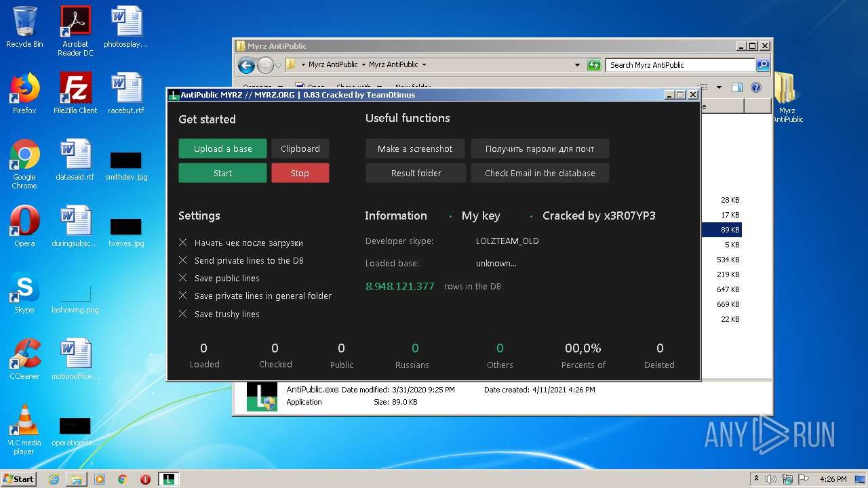Screen dimensions: 868x488
Task: Open the recent locations dropdown in Explorer
Action: coord(278,65)
